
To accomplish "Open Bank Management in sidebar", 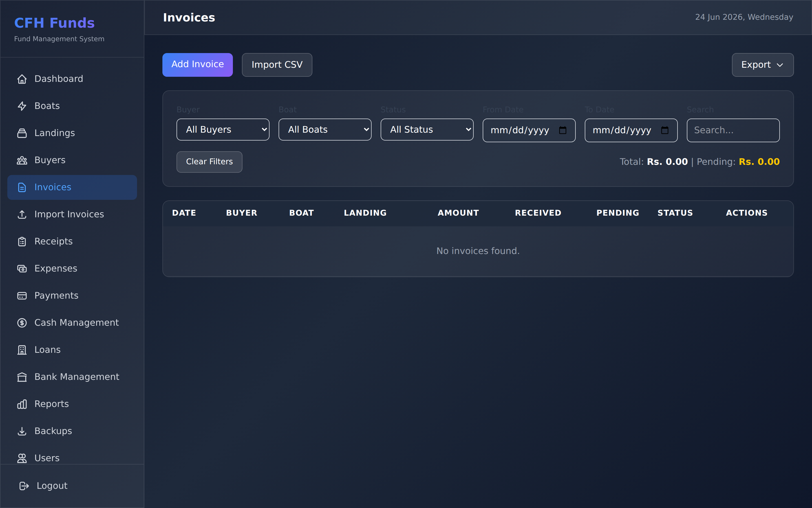I will tap(72, 377).
